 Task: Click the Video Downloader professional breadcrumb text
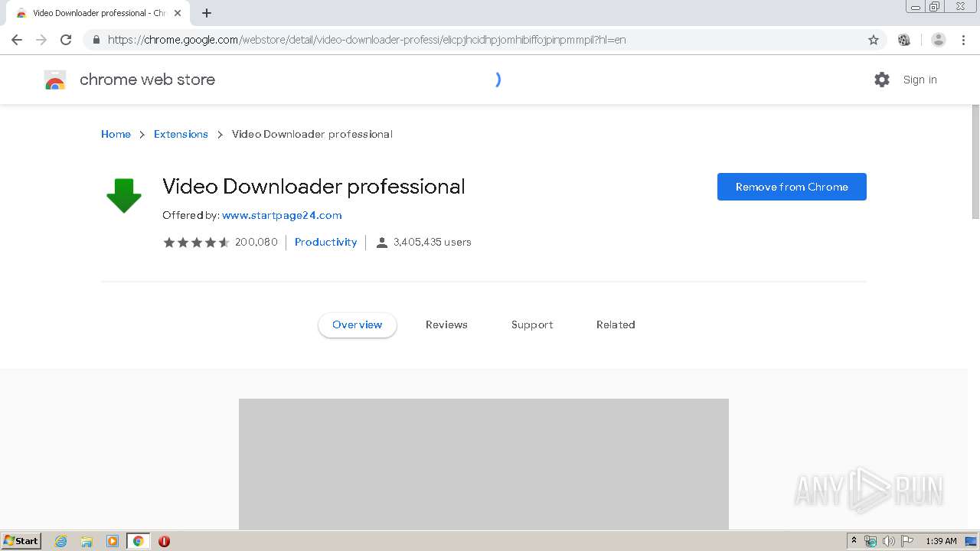click(312, 134)
